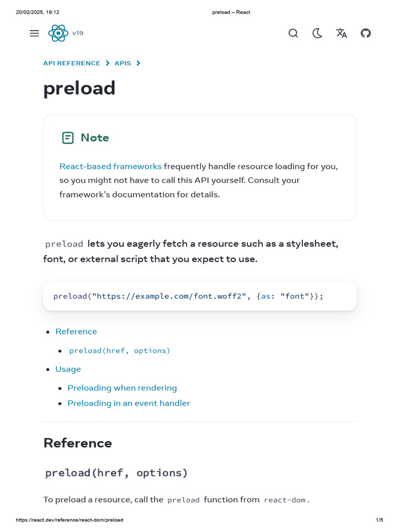Click the Reference section heading
Screen dimensions: 399x532
click(78, 443)
